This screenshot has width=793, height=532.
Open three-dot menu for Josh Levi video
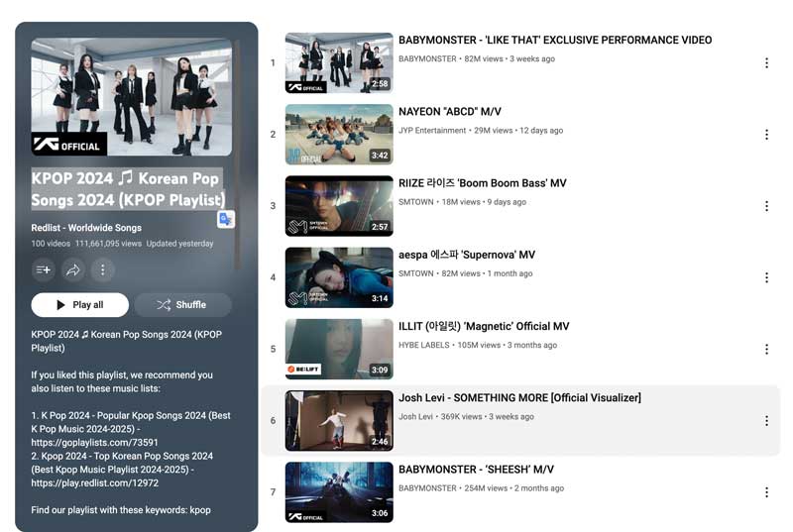pyautogui.click(x=766, y=421)
